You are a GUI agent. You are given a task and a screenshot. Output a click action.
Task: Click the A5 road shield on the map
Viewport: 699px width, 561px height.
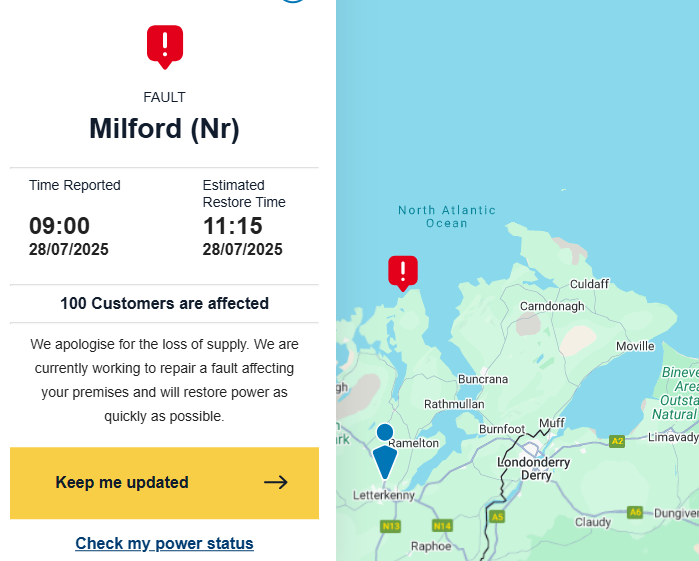click(x=496, y=517)
